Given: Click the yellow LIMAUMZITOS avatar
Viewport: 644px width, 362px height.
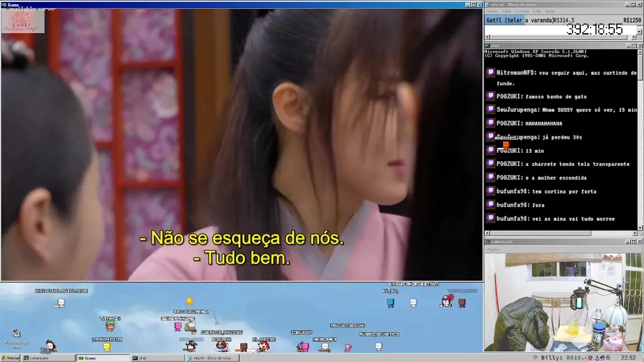Looking at the screenshot, I should tap(107, 346).
